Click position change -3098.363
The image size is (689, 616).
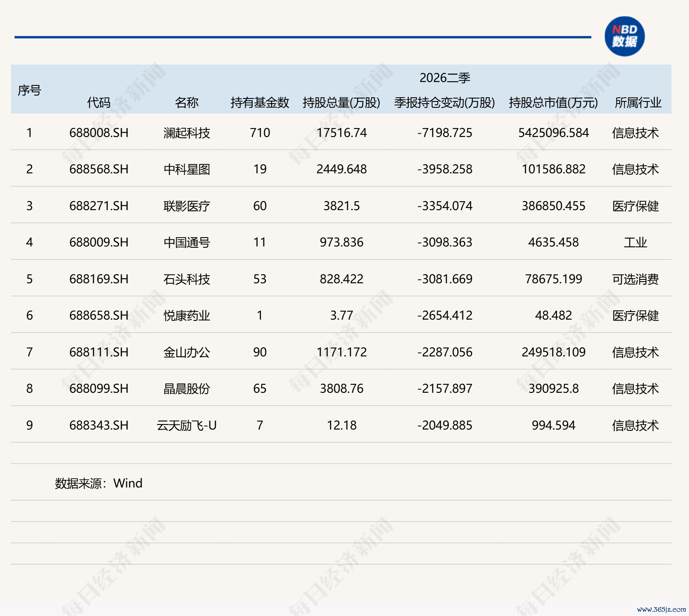pos(445,242)
